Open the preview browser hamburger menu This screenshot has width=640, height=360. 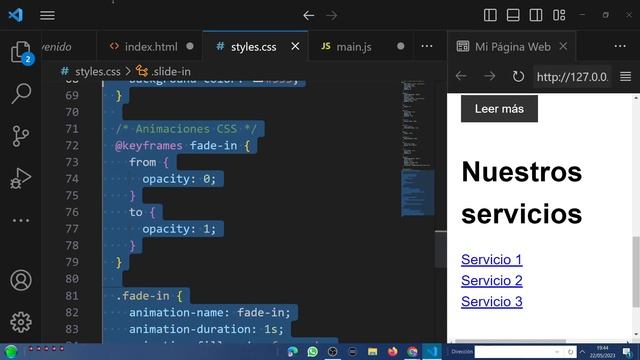click(625, 76)
